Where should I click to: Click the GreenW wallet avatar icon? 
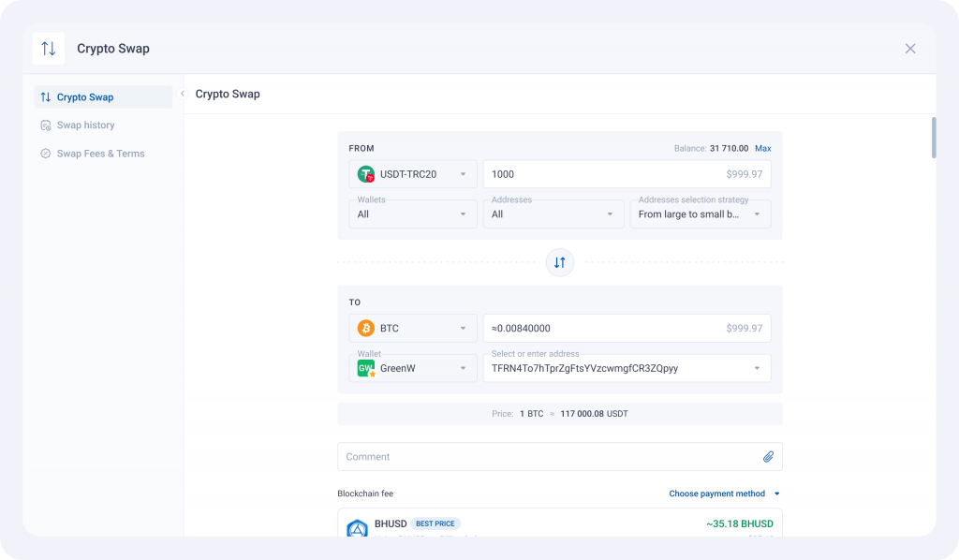tap(366, 368)
